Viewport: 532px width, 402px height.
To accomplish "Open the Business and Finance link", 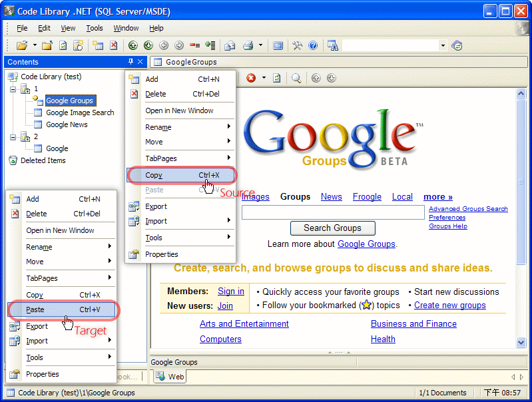I will 413,323.
